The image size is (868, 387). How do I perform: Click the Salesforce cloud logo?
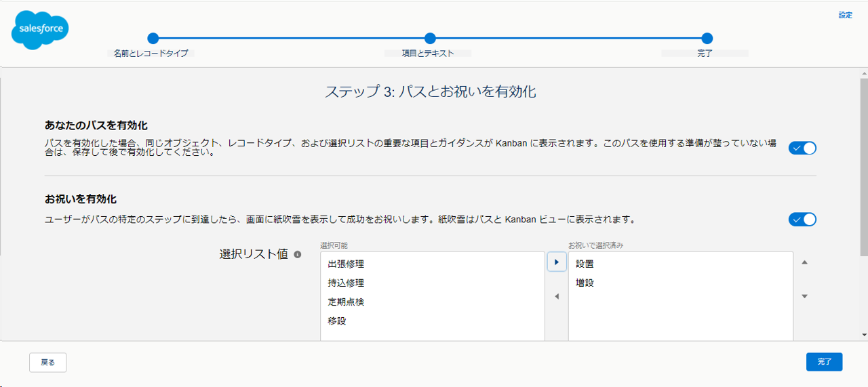(40, 30)
